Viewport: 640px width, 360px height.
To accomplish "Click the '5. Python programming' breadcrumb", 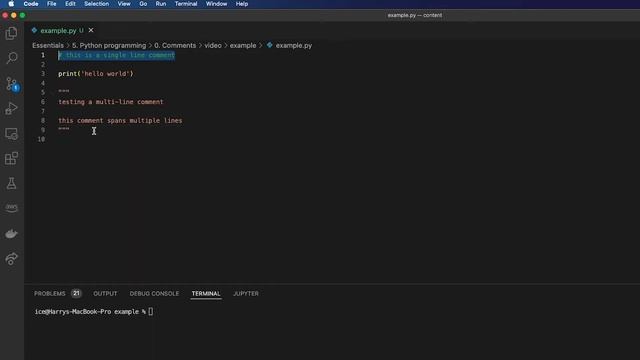I will [109, 45].
